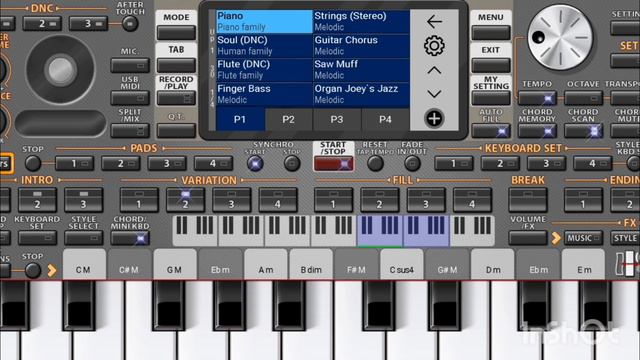Screen dimensions: 640x360
Task: Toggle CHORD MEMORY
Action: click(537, 131)
